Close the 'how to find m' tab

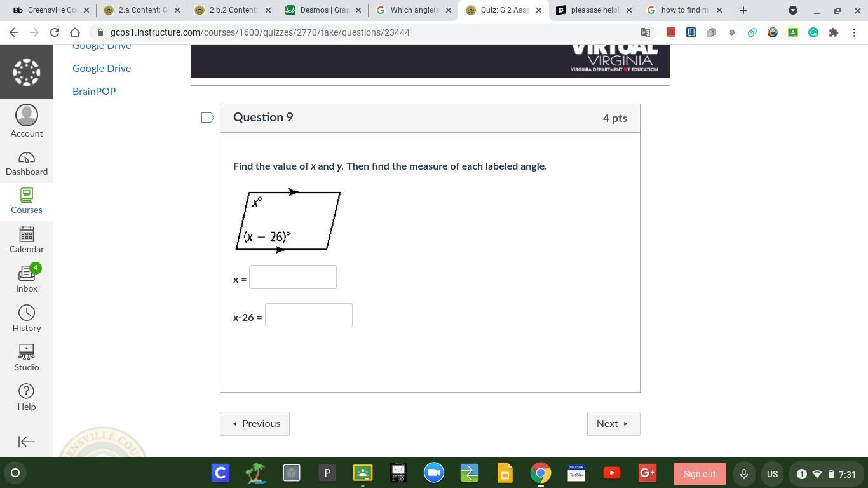[719, 10]
